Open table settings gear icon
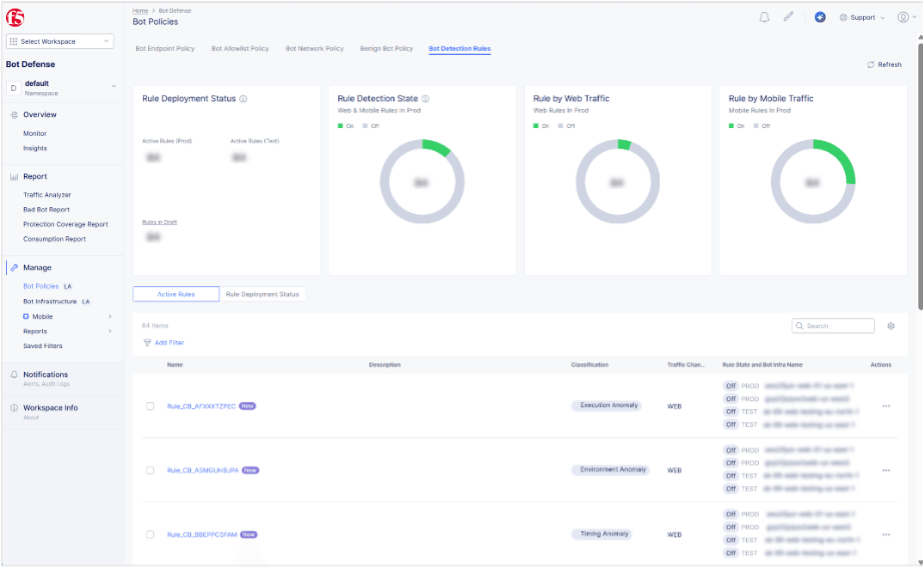Viewport: 923px width, 571px height. [891, 326]
